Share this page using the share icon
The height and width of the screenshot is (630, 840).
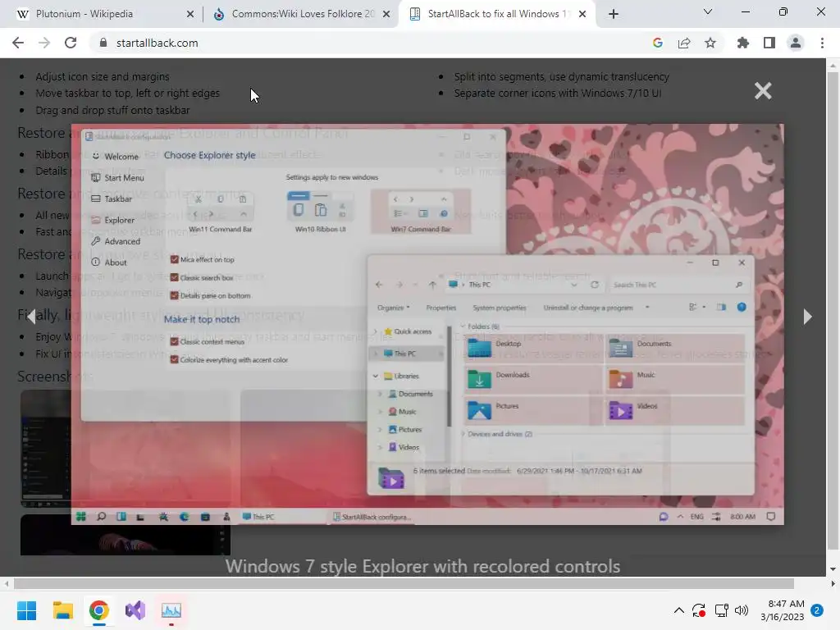pos(684,43)
